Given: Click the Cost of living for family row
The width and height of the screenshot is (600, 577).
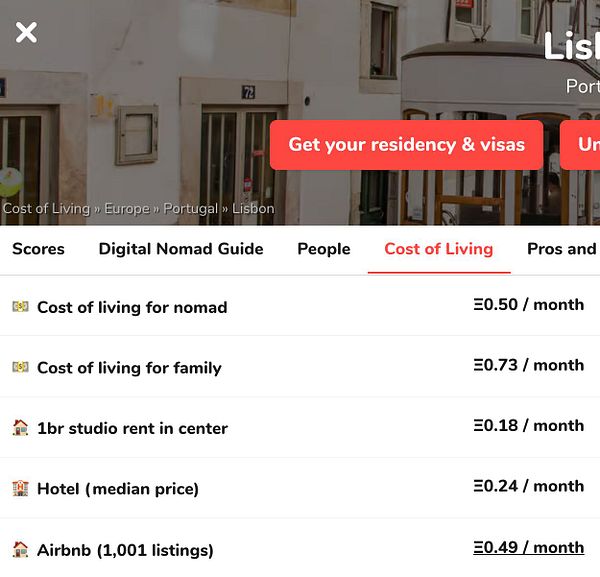Looking at the screenshot, I should click(x=300, y=367).
